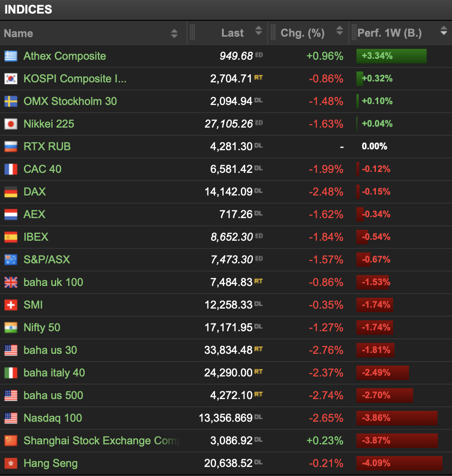Click the India flag icon beside Nifty 50
Image resolution: width=452 pixels, height=476 pixels.
10,328
